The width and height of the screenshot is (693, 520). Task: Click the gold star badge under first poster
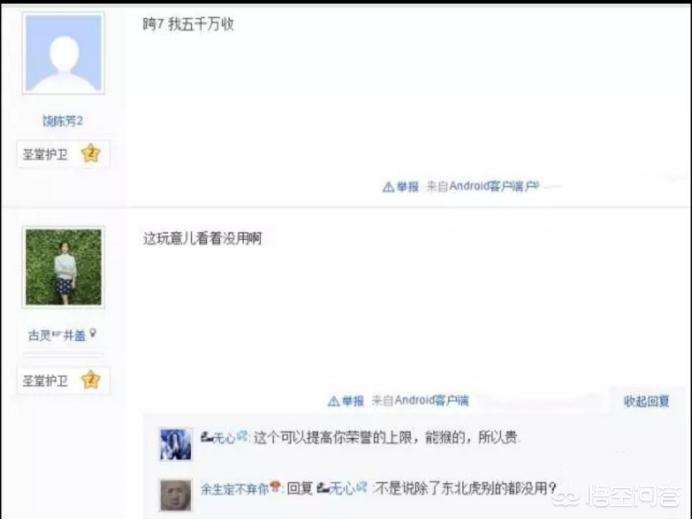coord(91,153)
